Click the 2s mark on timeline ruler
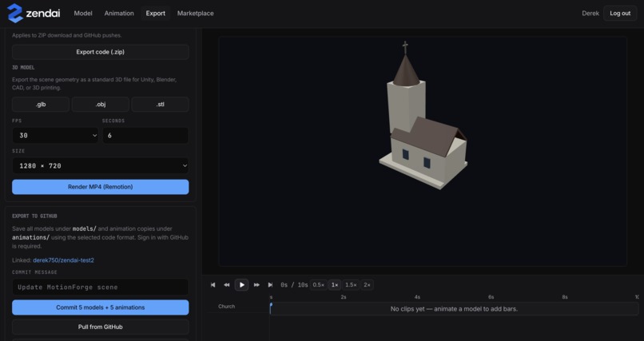 pyautogui.click(x=344, y=297)
